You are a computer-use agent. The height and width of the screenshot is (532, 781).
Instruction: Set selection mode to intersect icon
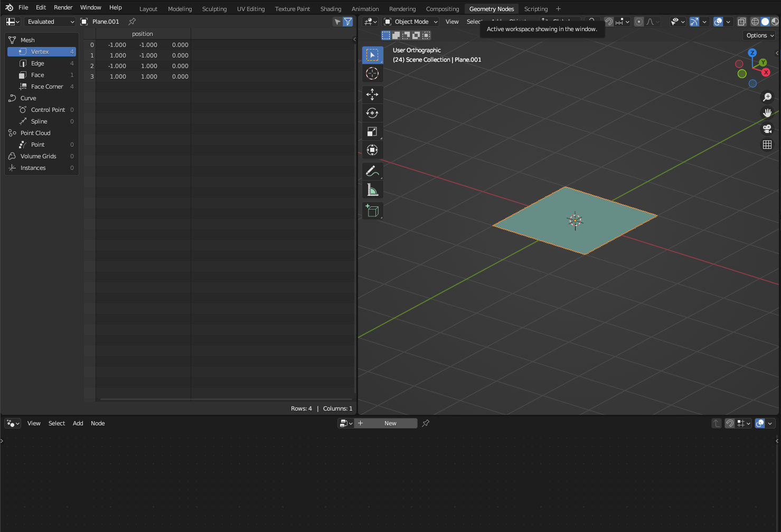426,35
